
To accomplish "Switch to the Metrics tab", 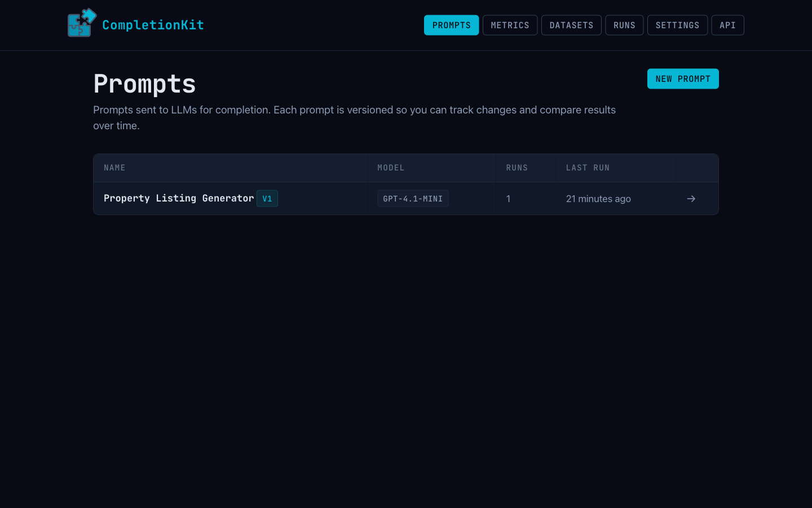I will coord(510,25).
